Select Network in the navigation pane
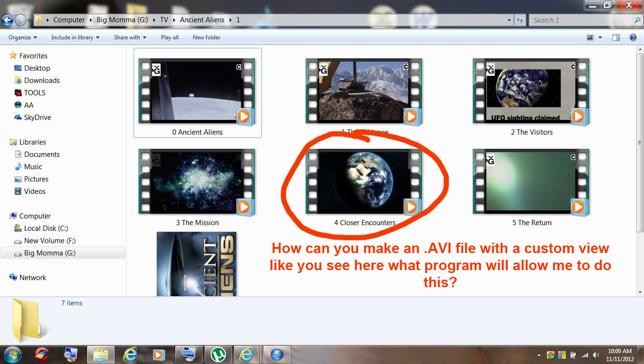This screenshot has width=644, height=364. [33, 278]
